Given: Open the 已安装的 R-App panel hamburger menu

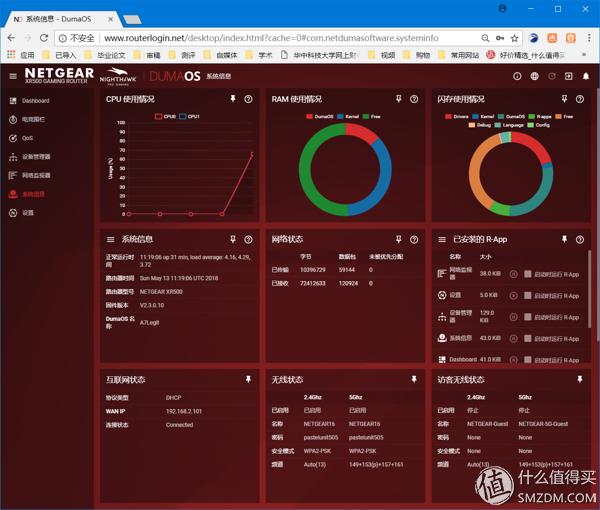Looking at the screenshot, I should tap(442, 240).
